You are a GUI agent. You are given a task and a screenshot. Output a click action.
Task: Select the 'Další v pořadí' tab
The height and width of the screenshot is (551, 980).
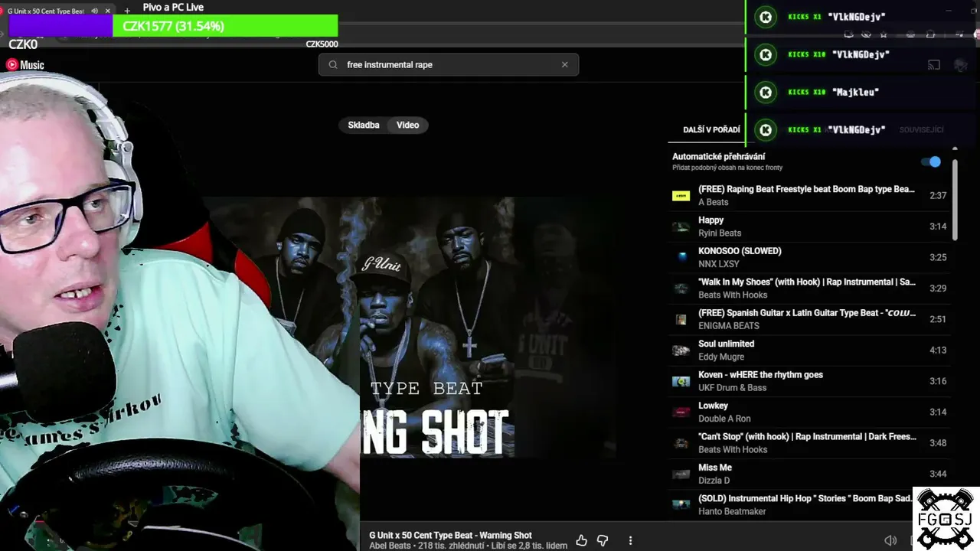tap(711, 130)
